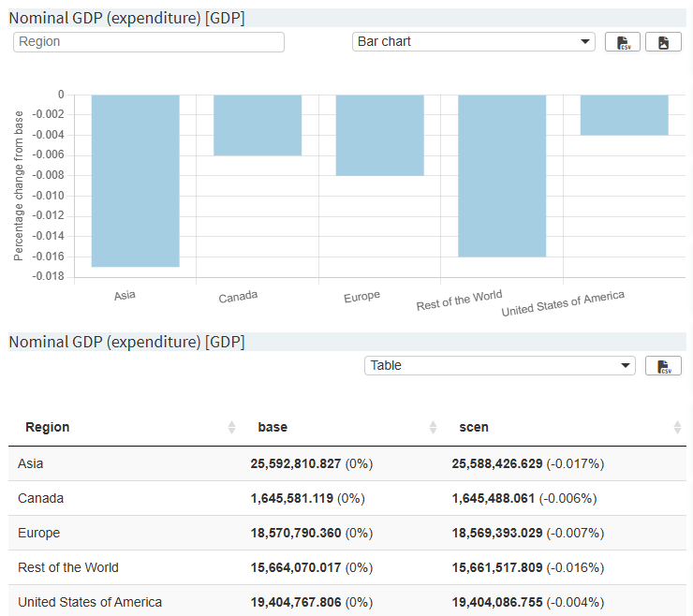Select the Canada row label in table
This screenshot has height=616, width=693.
40,498
